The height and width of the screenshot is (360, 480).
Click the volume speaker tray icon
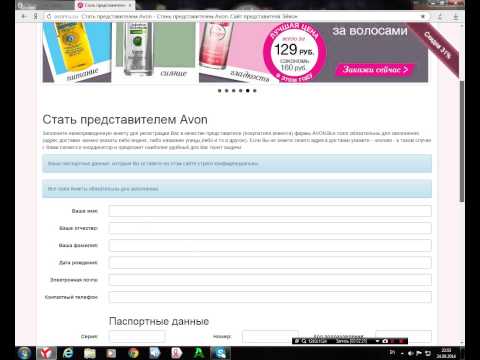coord(410,353)
